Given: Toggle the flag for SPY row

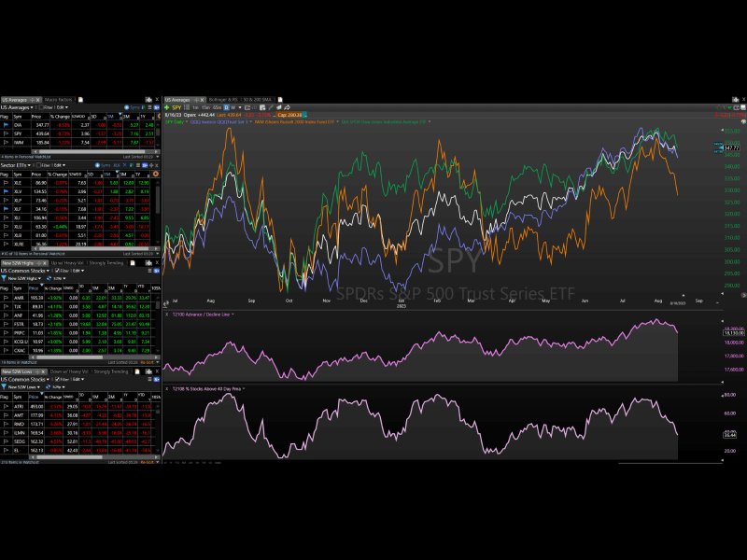Looking at the screenshot, I should coord(6,133).
